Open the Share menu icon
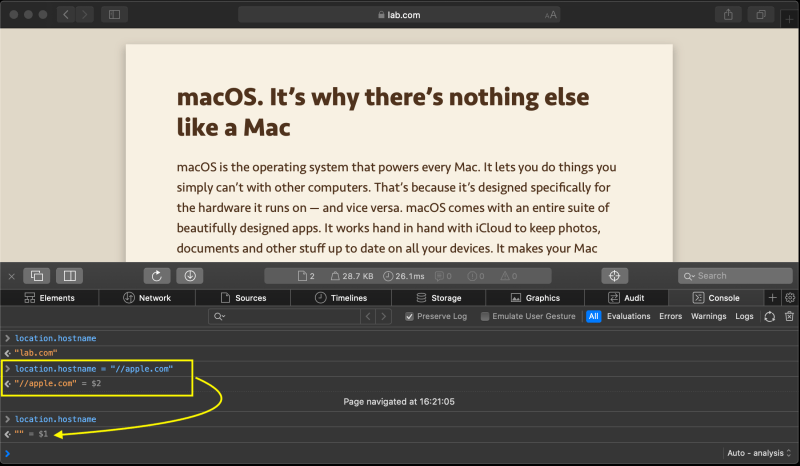This screenshot has width=800, height=466. (x=728, y=14)
